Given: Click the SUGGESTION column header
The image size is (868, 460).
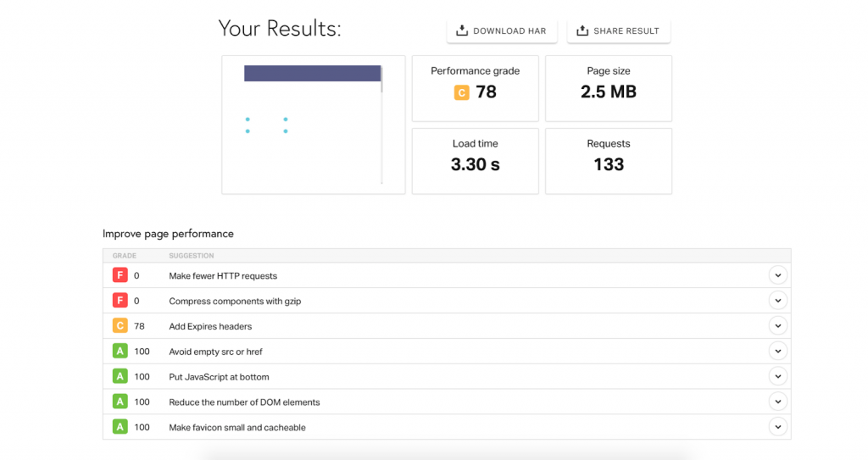Looking at the screenshot, I should 191,256.
